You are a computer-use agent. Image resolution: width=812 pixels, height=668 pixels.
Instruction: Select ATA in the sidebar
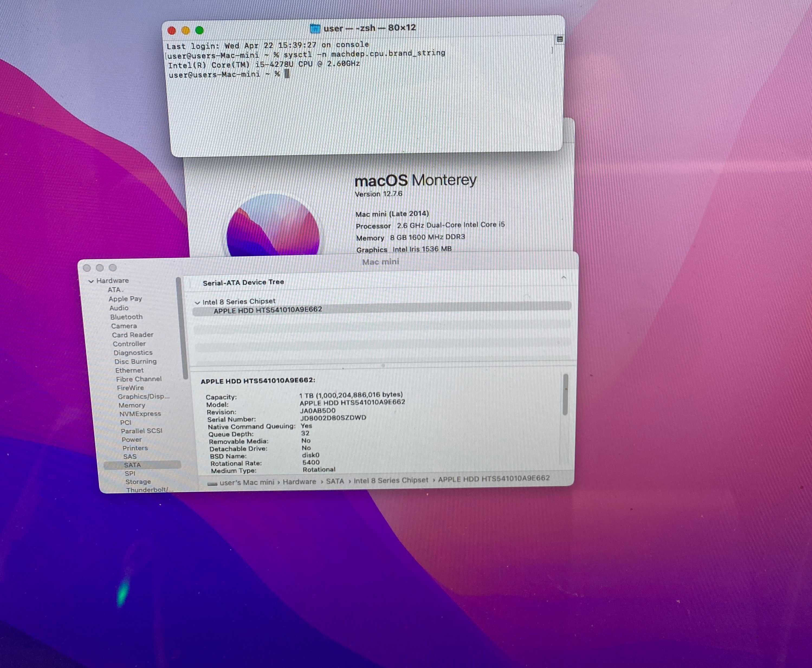(x=114, y=290)
